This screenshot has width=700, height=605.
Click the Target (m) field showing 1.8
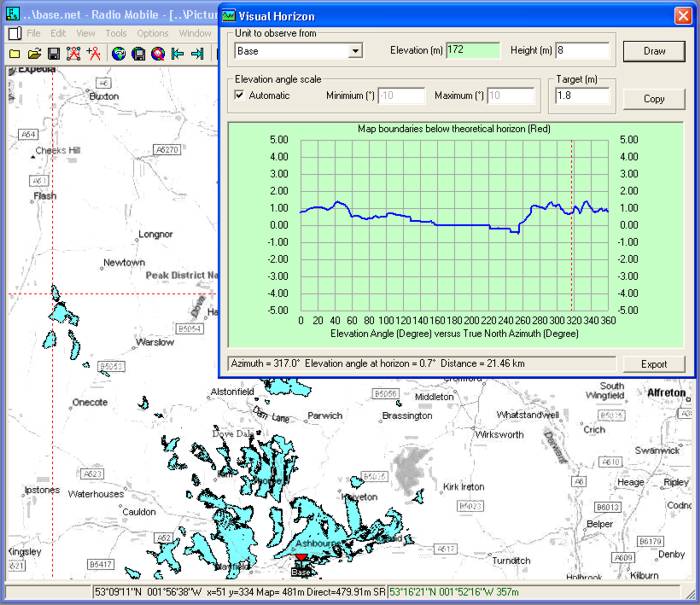click(582, 96)
